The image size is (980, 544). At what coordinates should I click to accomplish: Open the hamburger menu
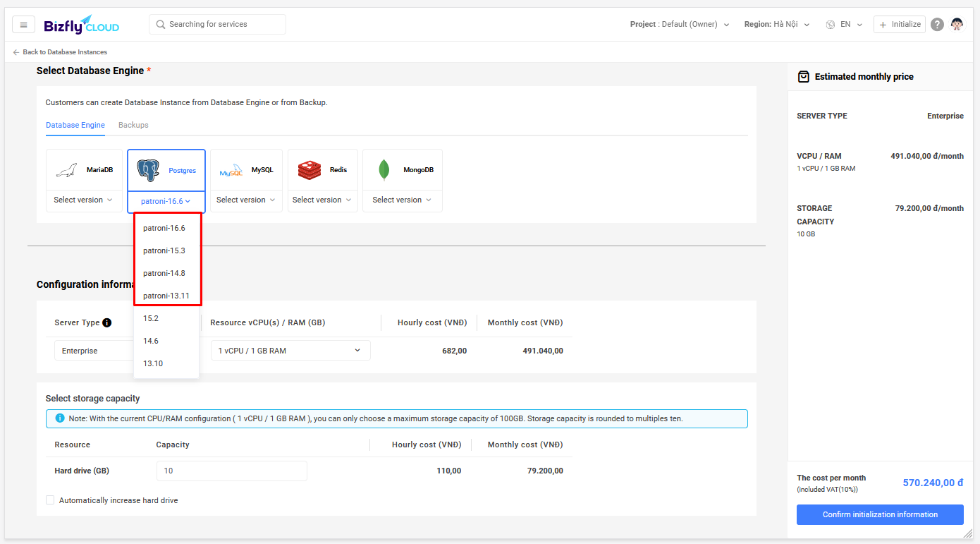pos(23,25)
